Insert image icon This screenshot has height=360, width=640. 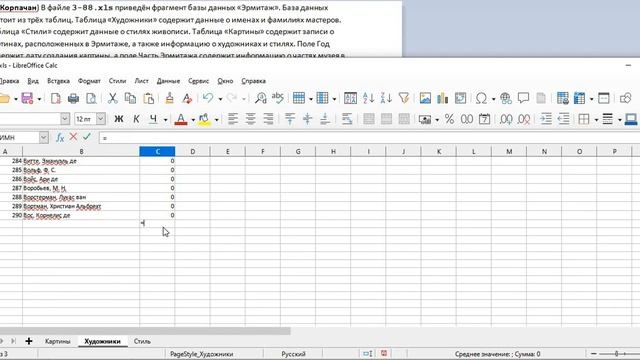click(x=425, y=98)
